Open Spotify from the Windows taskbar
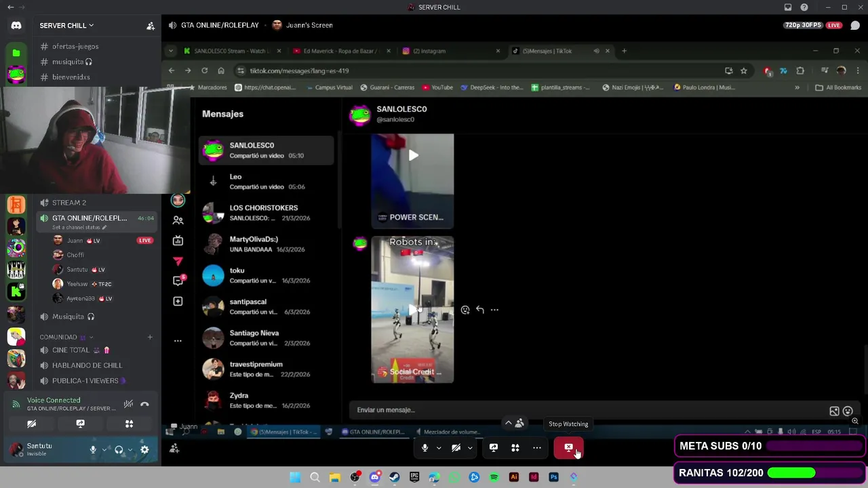Screen dimensions: 868x488 (x=494, y=477)
